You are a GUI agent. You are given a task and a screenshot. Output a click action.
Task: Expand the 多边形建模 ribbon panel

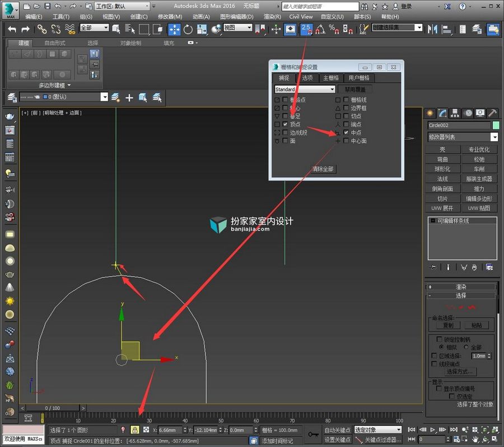(54, 85)
